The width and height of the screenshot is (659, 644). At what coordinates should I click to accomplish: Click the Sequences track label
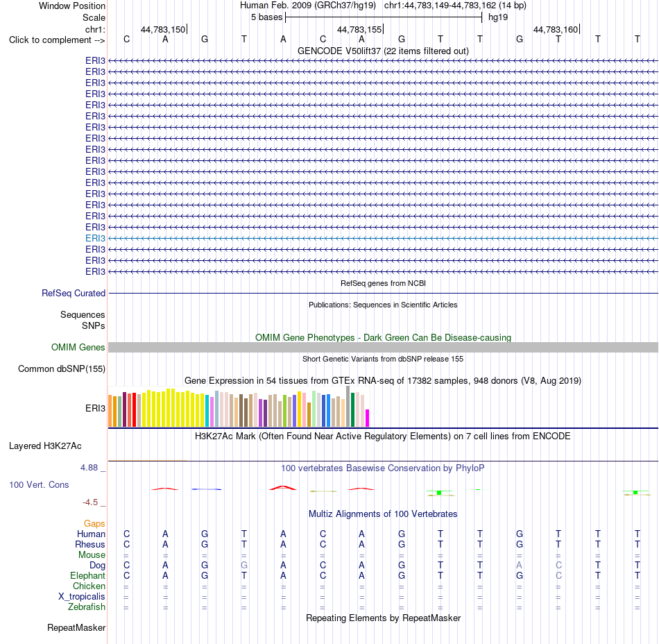pos(83,314)
